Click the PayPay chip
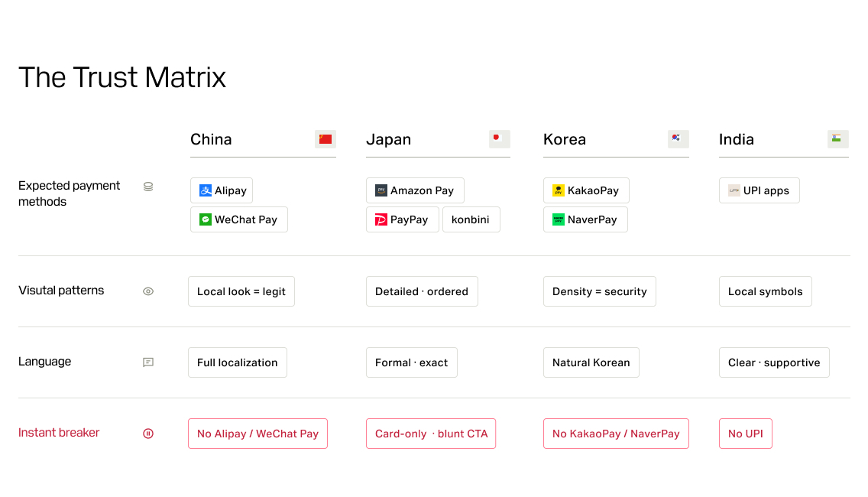 point(403,219)
